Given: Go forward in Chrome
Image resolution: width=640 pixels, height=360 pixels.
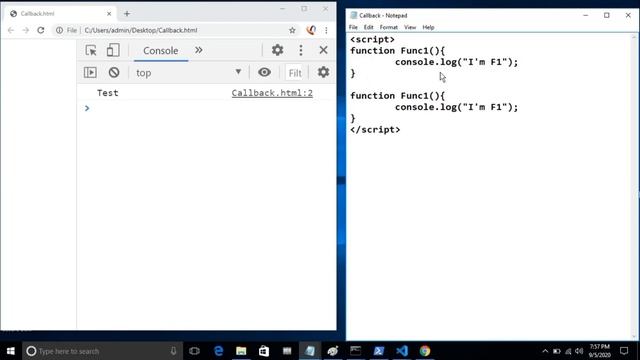Looking at the screenshot, I should click(26, 30).
